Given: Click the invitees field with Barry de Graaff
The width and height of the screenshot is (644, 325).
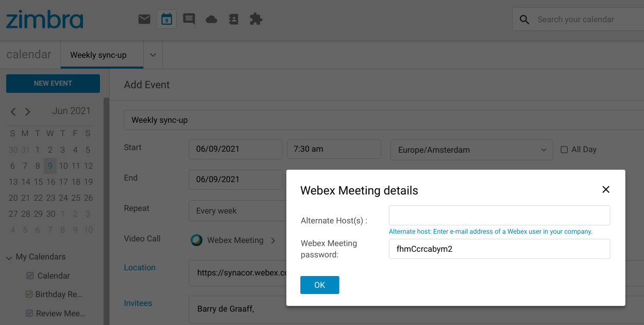Looking at the screenshot, I should coord(238,309).
